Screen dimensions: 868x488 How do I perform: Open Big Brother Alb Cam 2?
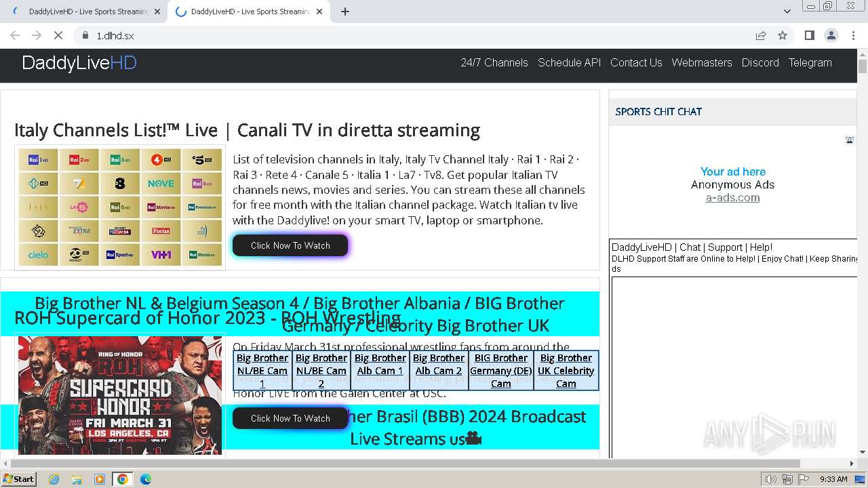click(439, 365)
